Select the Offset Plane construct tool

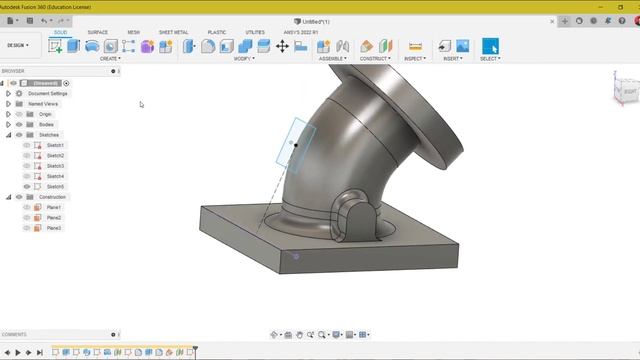click(x=367, y=46)
